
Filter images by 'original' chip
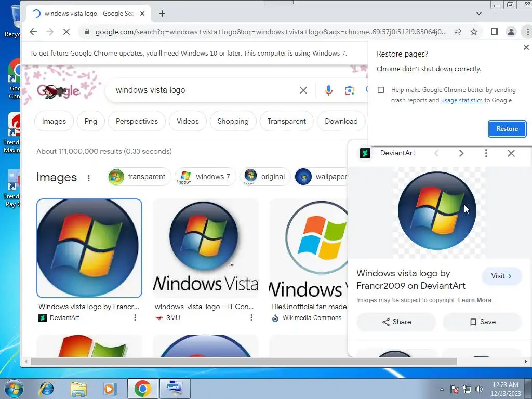tap(265, 177)
